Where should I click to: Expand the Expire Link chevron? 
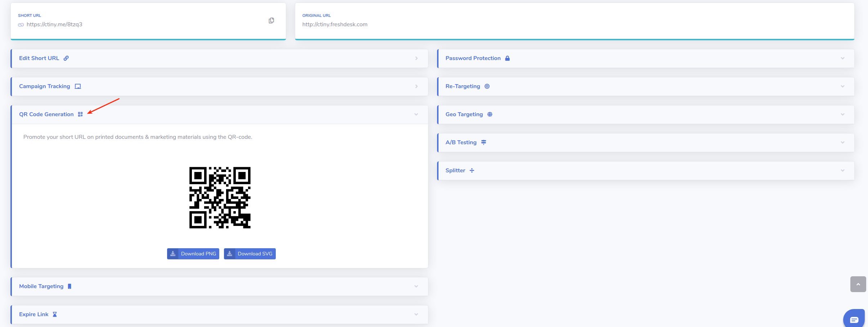416,314
